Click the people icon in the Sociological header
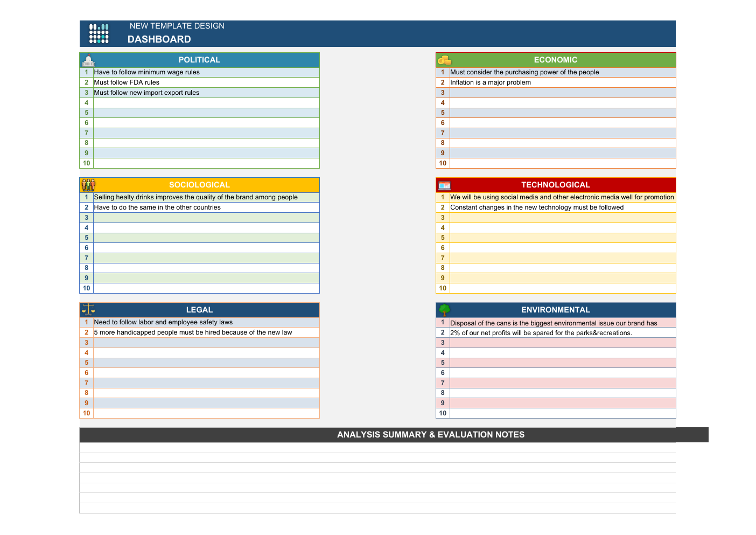Screen dimensions: 756x535 coord(88,185)
